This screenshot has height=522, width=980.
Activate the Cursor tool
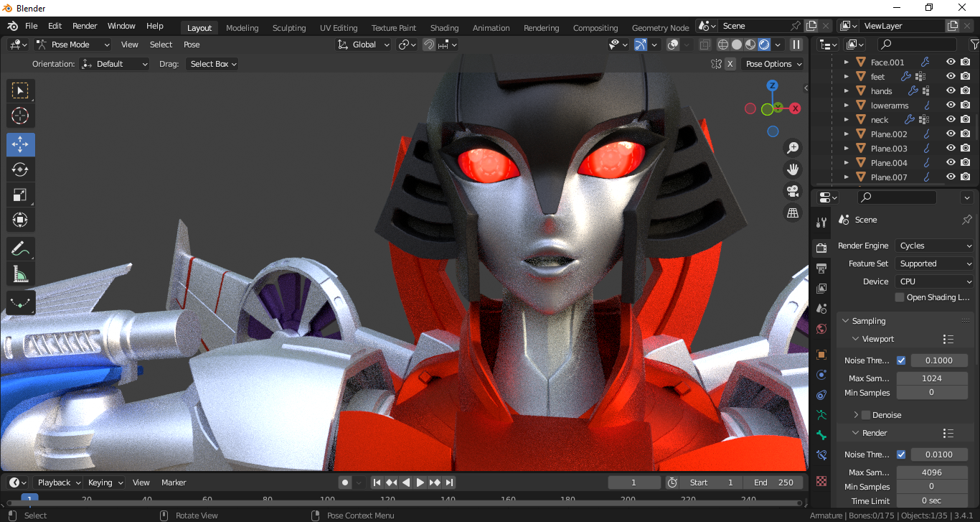click(x=20, y=116)
